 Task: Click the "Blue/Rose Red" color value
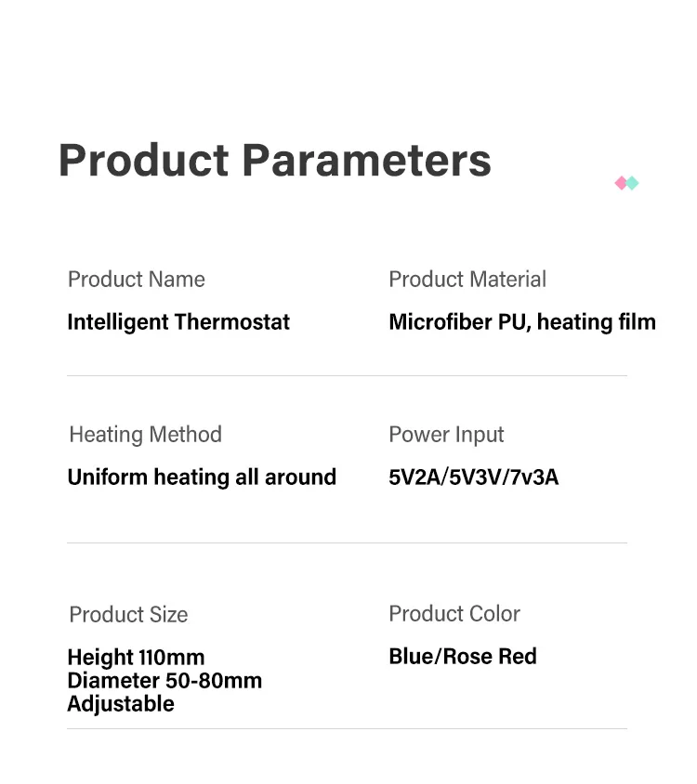click(x=463, y=657)
